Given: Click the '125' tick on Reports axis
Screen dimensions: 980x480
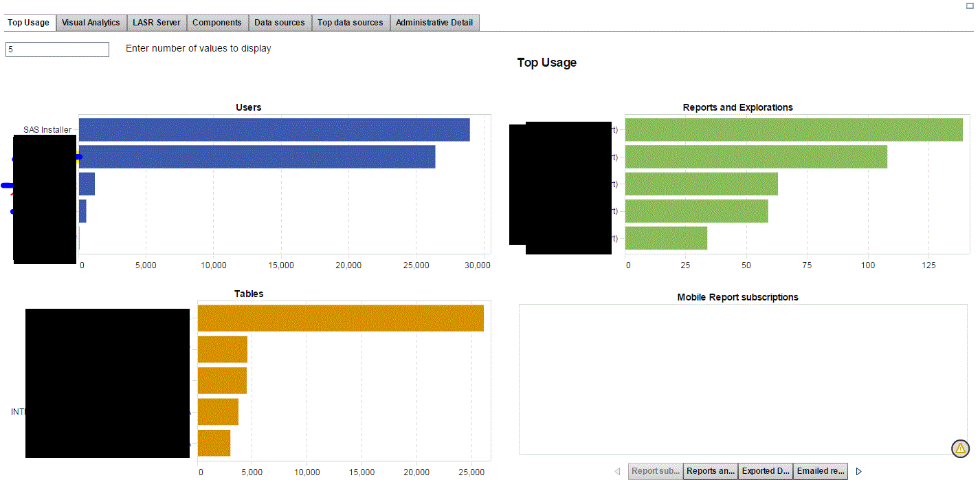Looking at the screenshot, I should pyautogui.click(x=928, y=265).
